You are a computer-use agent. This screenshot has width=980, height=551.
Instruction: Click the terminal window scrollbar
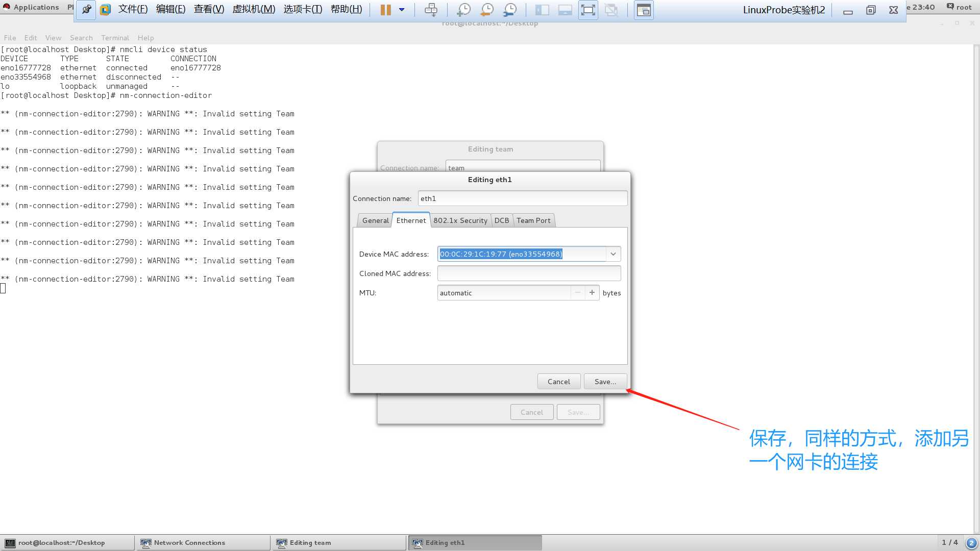pyautogui.click(x=976, y=288)
